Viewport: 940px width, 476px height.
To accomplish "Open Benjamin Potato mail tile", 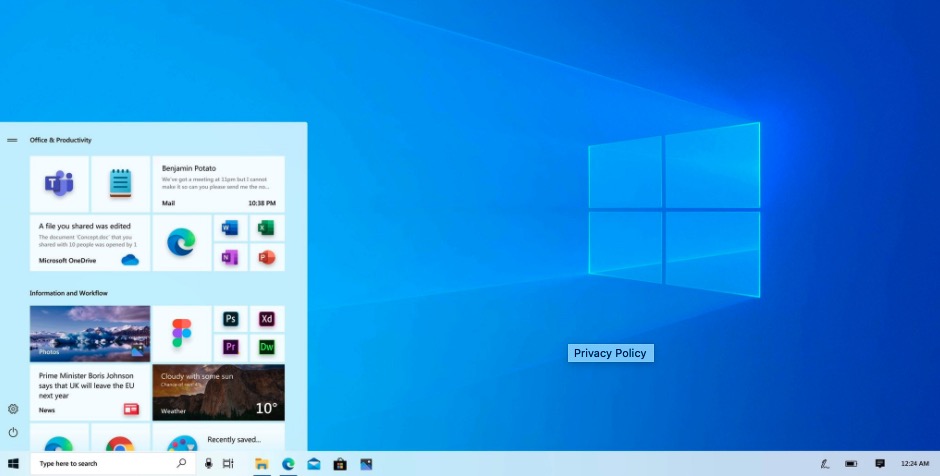I will coord(219,184).
